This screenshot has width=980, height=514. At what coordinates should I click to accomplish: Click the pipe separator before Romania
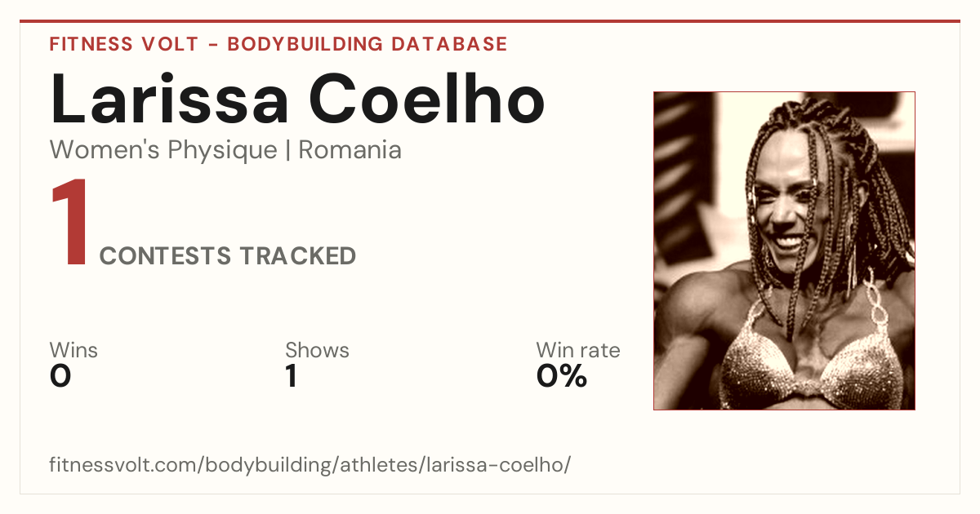point(288,151)
